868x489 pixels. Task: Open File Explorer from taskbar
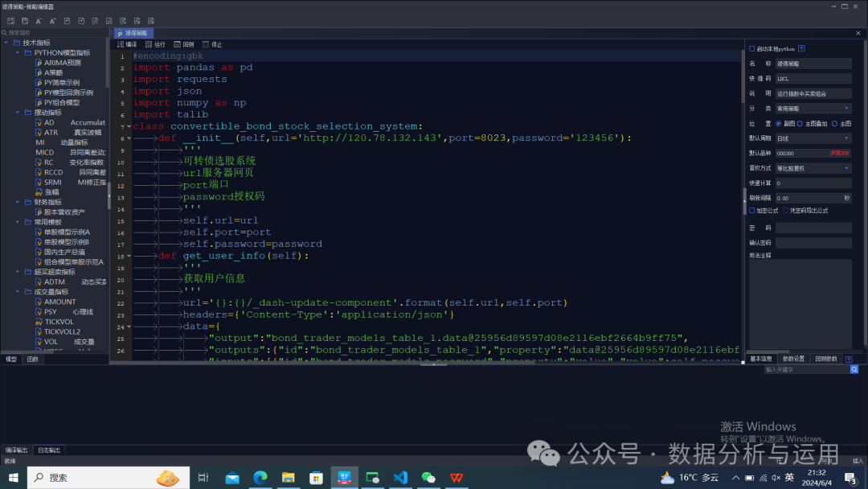coord(288,478)
